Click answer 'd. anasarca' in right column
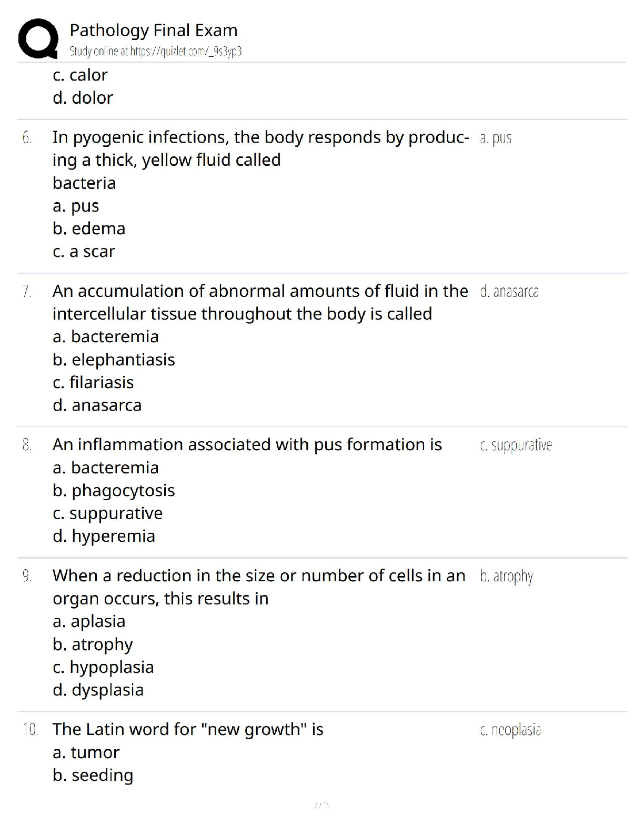Image resolution: width=644 pixels, height=834 pixels. pos(509,291)
